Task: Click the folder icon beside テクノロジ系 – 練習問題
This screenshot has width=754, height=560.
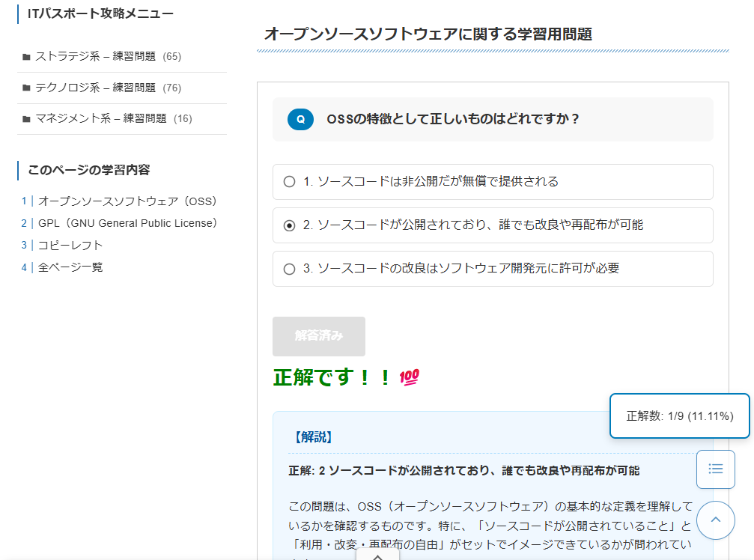Action: [28, 88]
